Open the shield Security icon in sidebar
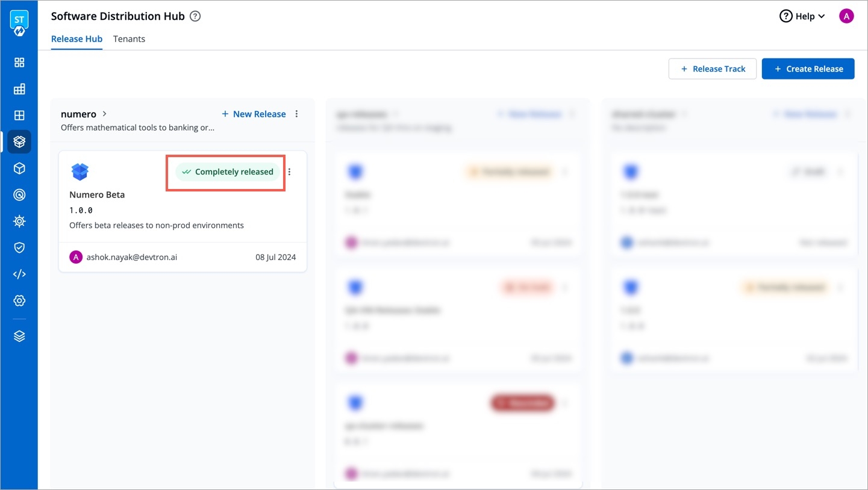This screenshot has height=490, width=868. (x=19, y=247)
